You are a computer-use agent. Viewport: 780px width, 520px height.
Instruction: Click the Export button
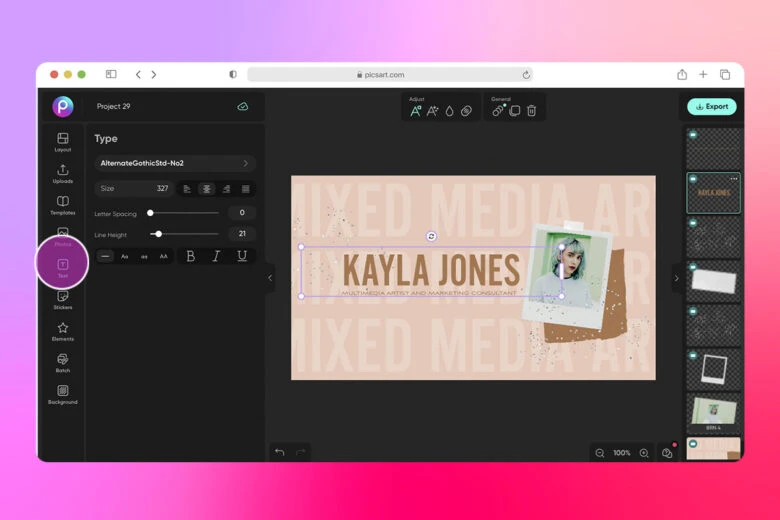tap(711, 106)
